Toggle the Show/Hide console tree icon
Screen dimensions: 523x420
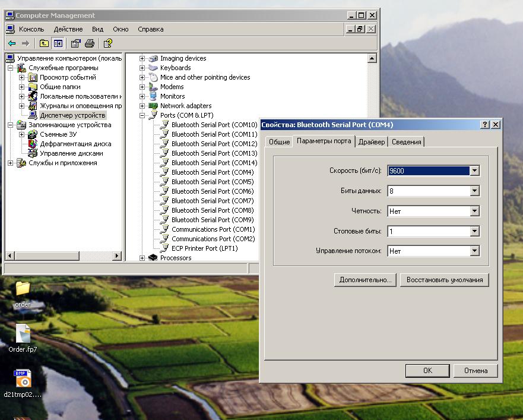click(x=58, y=43)
